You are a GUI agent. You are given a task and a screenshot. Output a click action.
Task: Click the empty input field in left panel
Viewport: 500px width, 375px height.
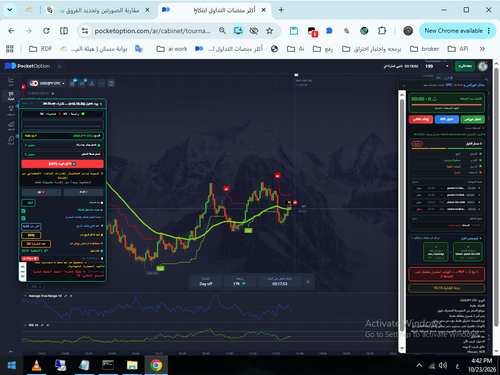pyautogui.click(x=62, y=125)
